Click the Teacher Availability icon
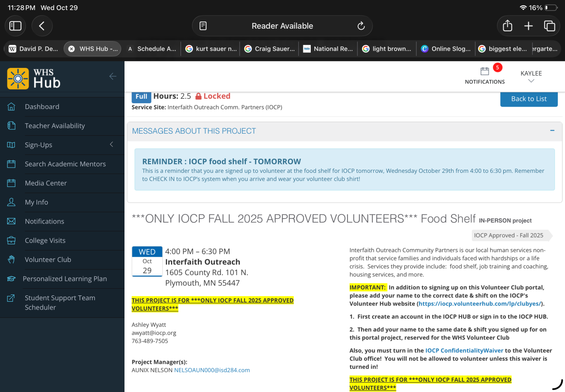This screenshot has width=565, height=392. click(x=11, y=126)
